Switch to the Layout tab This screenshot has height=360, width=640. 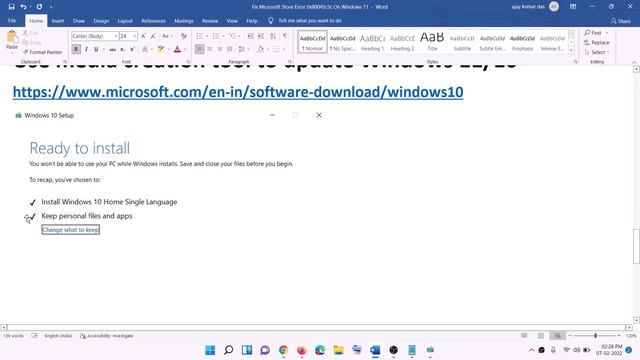pyautogui.click(x=125, y=20)
